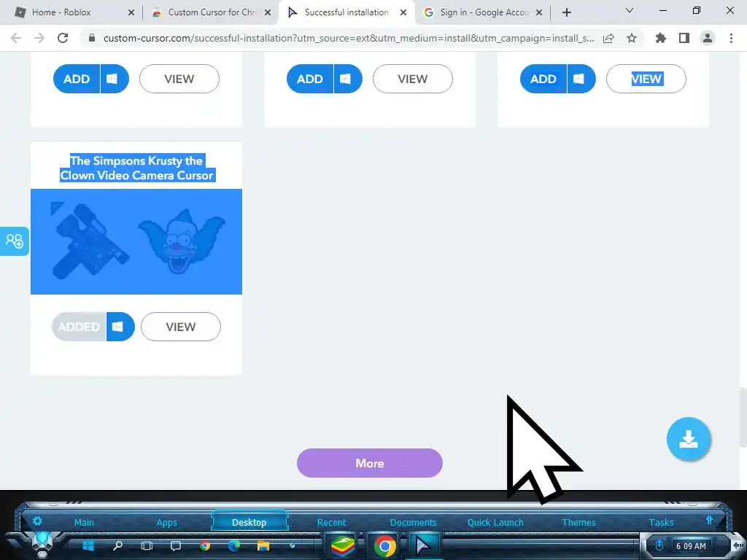747x560 pixels.
Task: Open taskbar search magnifier
Action: pyautogui.click(x=117, y=545)
